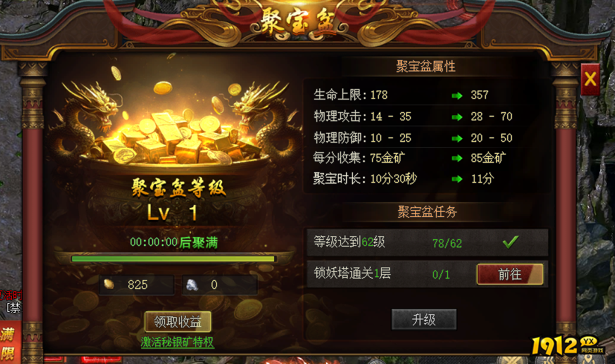Click 前往 for 锁妖塔 task
Viewport: 615px width, 364px height.
click(x=510, y=274)
